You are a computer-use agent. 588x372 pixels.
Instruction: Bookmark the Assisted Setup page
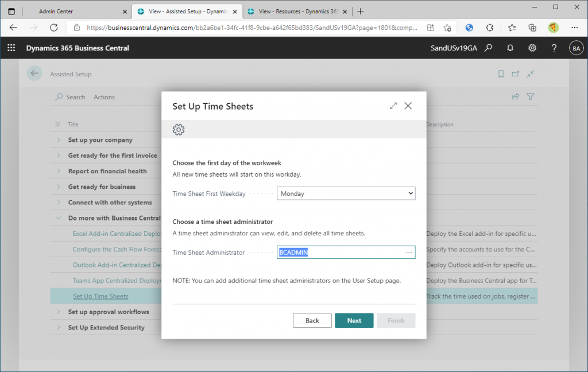coord(501,74)
